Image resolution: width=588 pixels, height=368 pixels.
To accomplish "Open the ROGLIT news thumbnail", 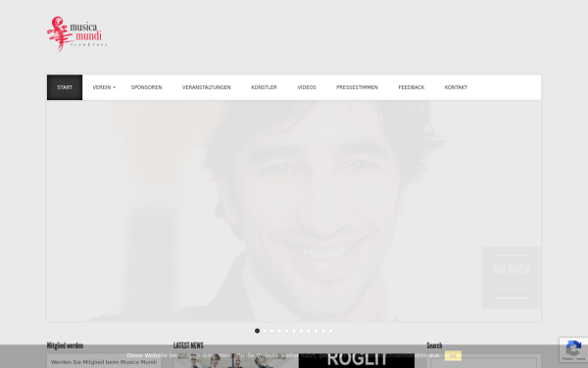I will (357, 360).
